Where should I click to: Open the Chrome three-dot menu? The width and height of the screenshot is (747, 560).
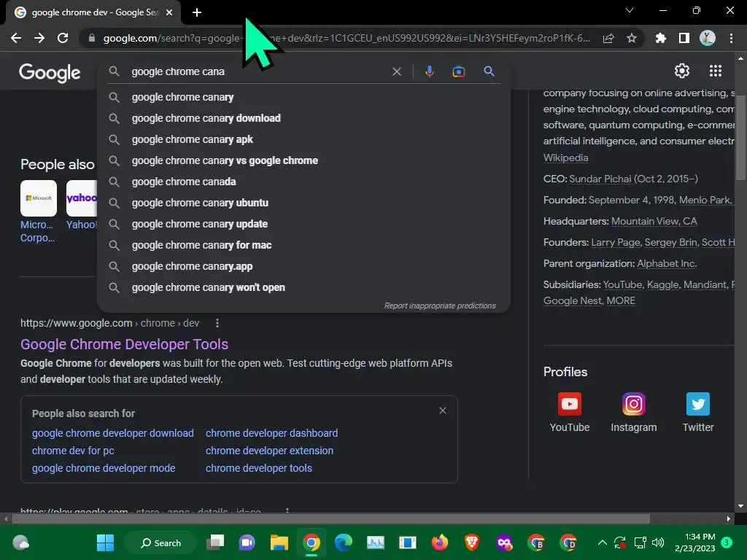(x=731, y=38)
